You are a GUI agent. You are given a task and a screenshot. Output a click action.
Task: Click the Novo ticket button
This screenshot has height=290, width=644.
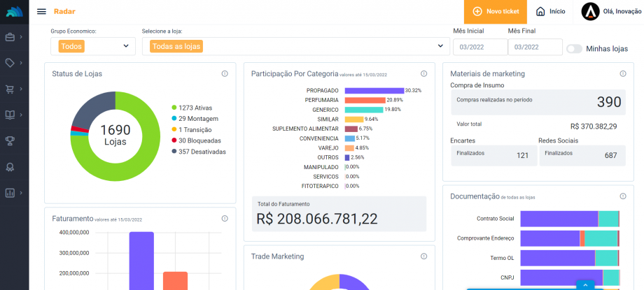[x=496, y=12]
